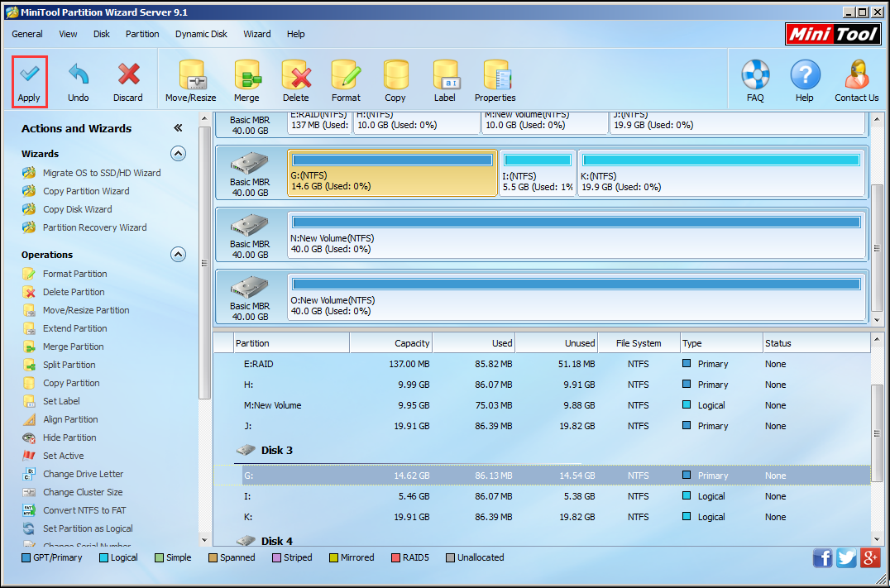Viewport: 890px width, 588px height.
Task: Select the I:(NTFS) partition block
Action: [x=538, y=173]
